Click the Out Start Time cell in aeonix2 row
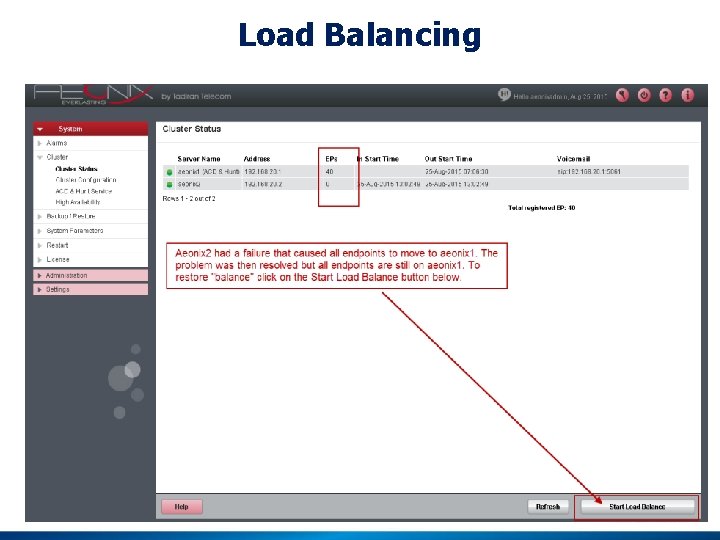The height and width of the screenshot is (540, 720). pos(456,184)
